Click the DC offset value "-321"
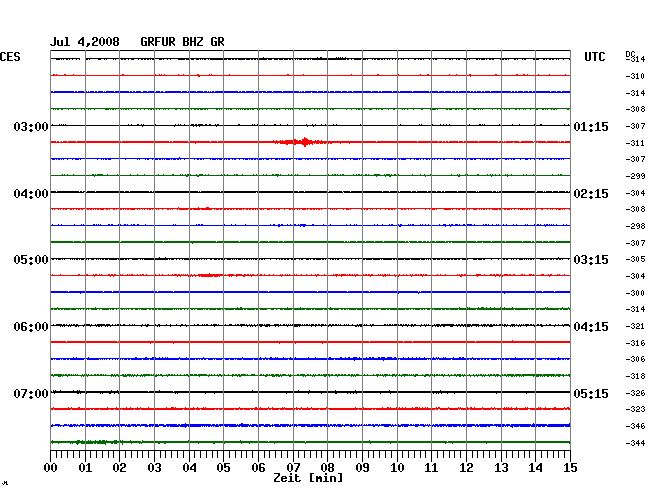Viewport: 650px width, 494px height. (635, 326)
